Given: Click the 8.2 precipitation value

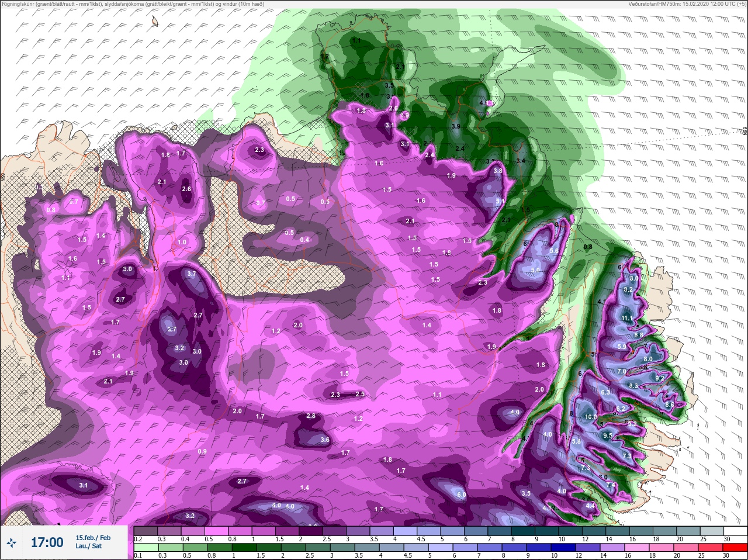Looking at the screenshot, I should pyautogui.click(x=628, y=289).
